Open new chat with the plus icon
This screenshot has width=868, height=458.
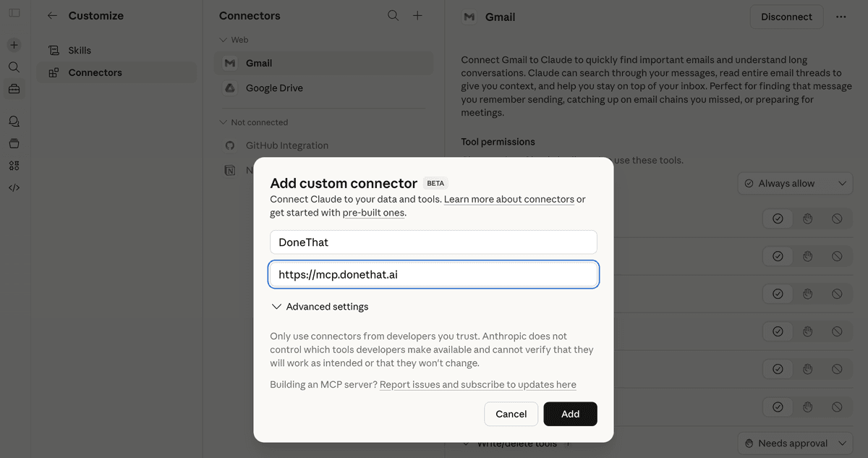[x=13, y=44]
